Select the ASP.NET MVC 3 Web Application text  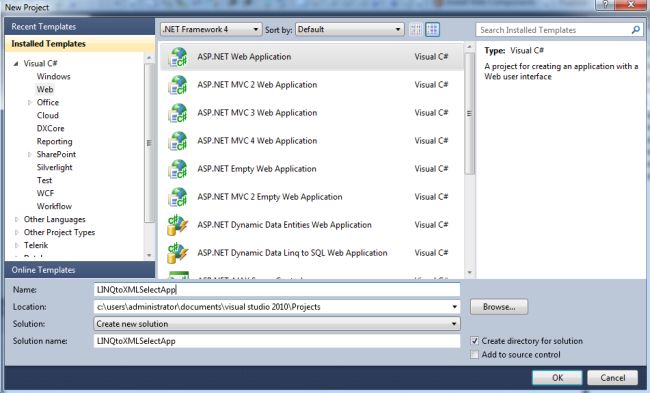[x=257, y=113]
